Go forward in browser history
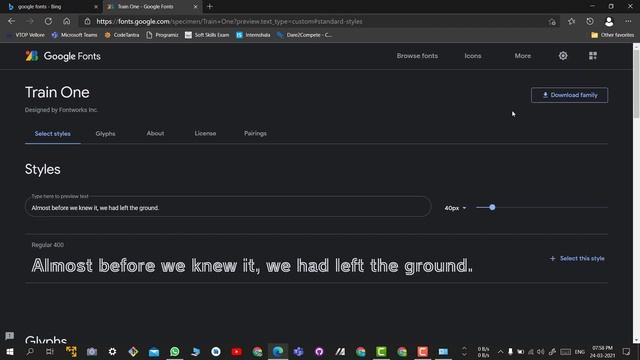Viewport: 640px width, 360px height. click(30, 21)
